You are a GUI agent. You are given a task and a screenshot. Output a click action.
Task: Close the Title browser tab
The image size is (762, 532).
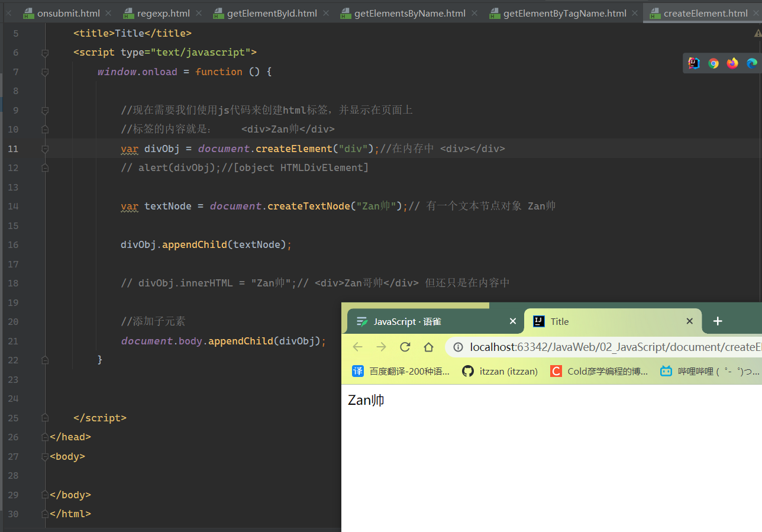689,321
